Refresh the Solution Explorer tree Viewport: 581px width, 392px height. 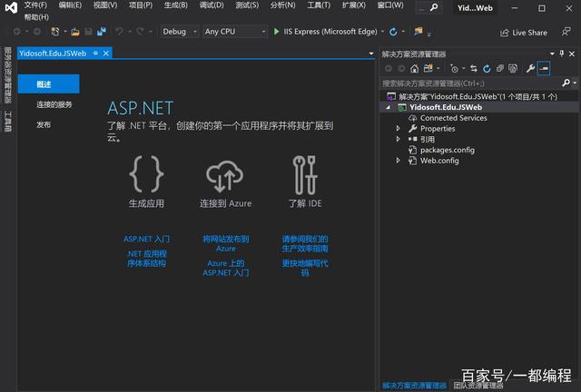(x=487, y=69)
